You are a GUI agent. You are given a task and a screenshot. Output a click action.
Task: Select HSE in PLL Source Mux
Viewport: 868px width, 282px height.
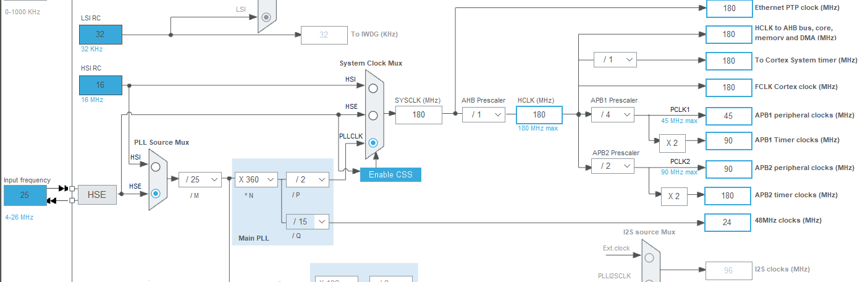pos(156,194)
